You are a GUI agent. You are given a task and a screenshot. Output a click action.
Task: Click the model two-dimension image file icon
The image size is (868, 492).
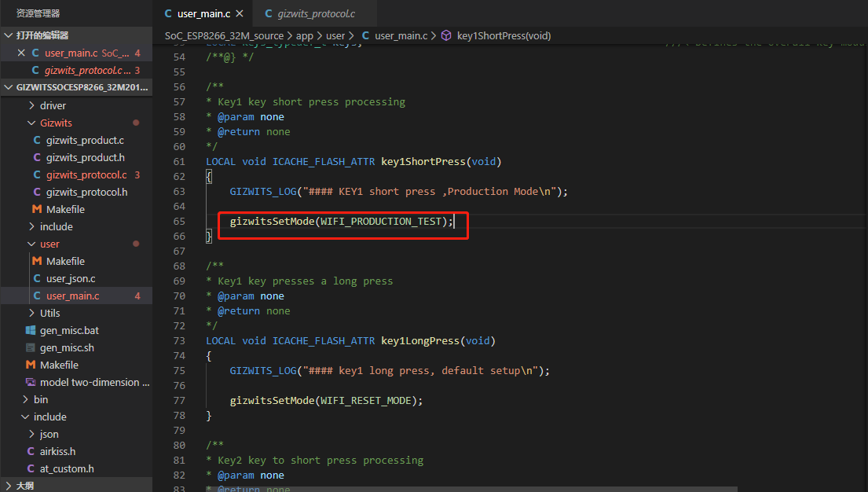point(31,382)
